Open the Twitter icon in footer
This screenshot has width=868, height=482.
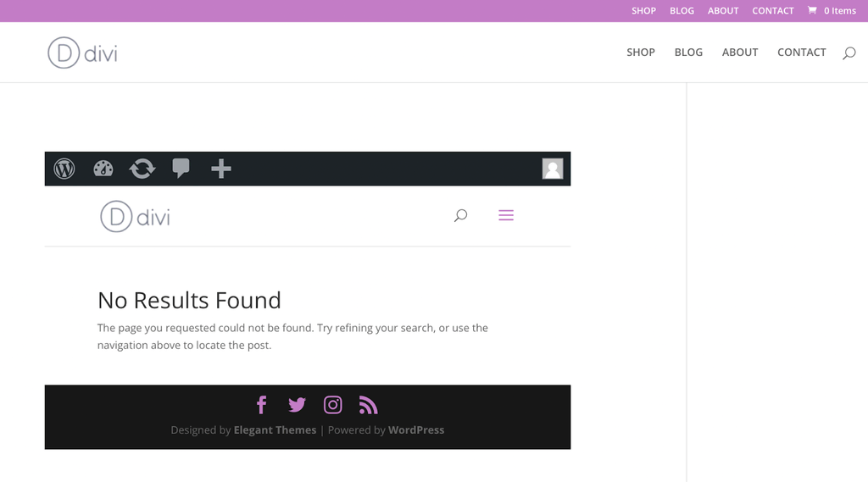pyautogui.click(x=297, y=405)
